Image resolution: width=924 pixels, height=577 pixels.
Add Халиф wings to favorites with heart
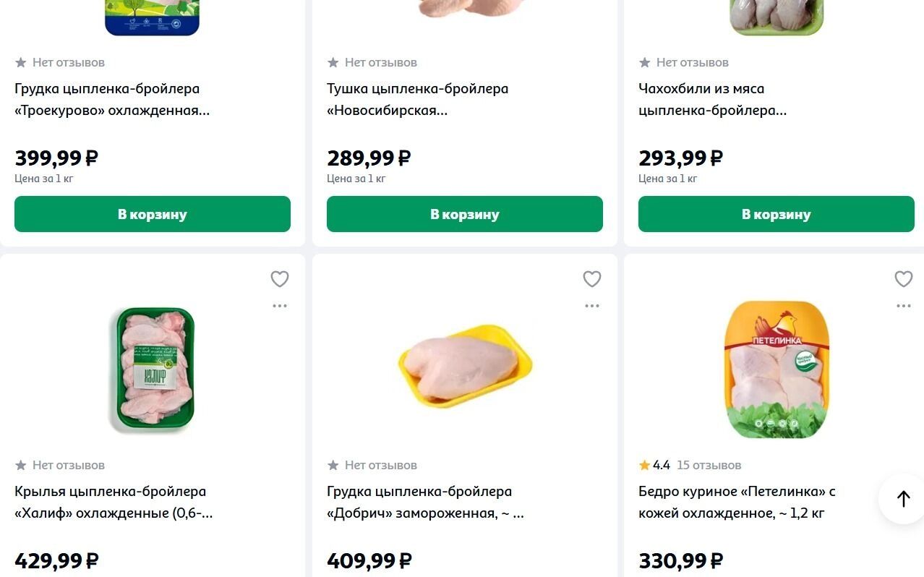[x=280, y=279]
